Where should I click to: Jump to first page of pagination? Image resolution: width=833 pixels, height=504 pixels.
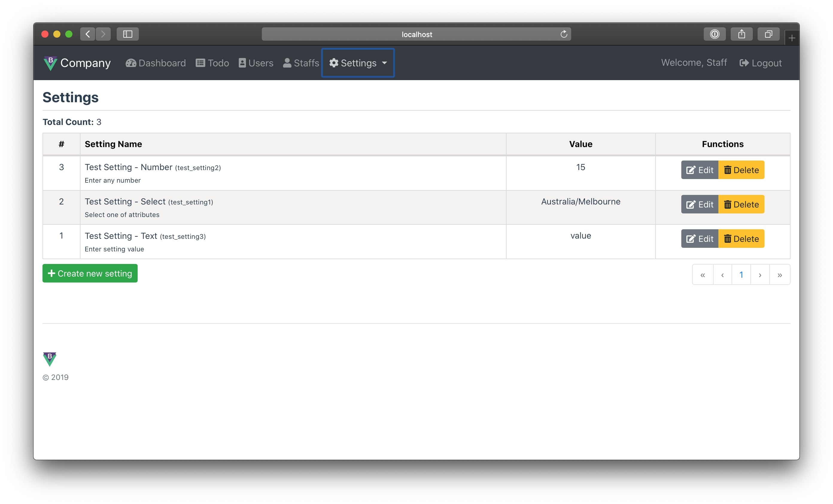(703, 275)
